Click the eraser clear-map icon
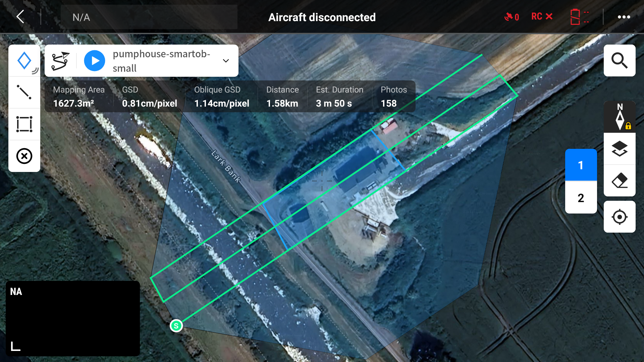This screenshot has width=644, height=362. pos(619,181)
